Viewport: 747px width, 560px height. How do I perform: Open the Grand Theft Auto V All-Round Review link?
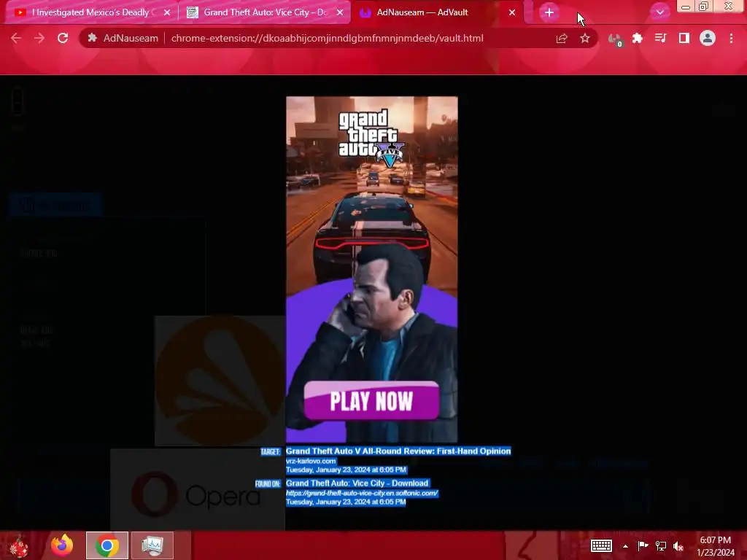398,451
